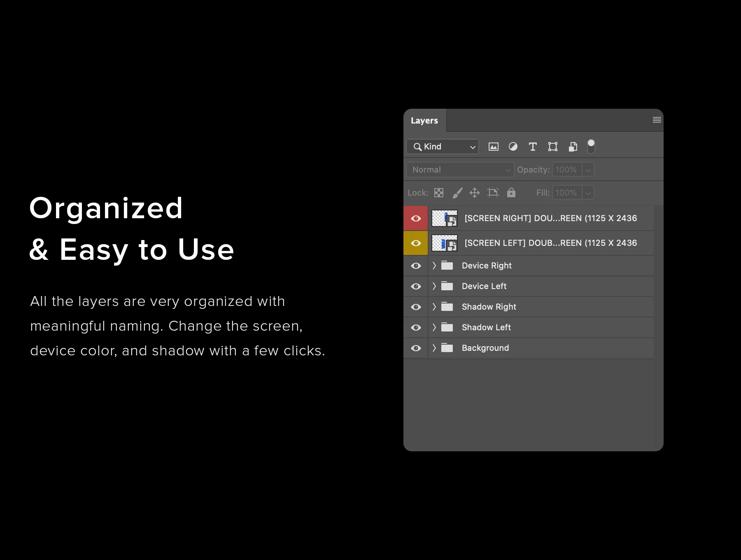Click the Shadow Right folder icon
741x560 pixels.
coord(447,307)
